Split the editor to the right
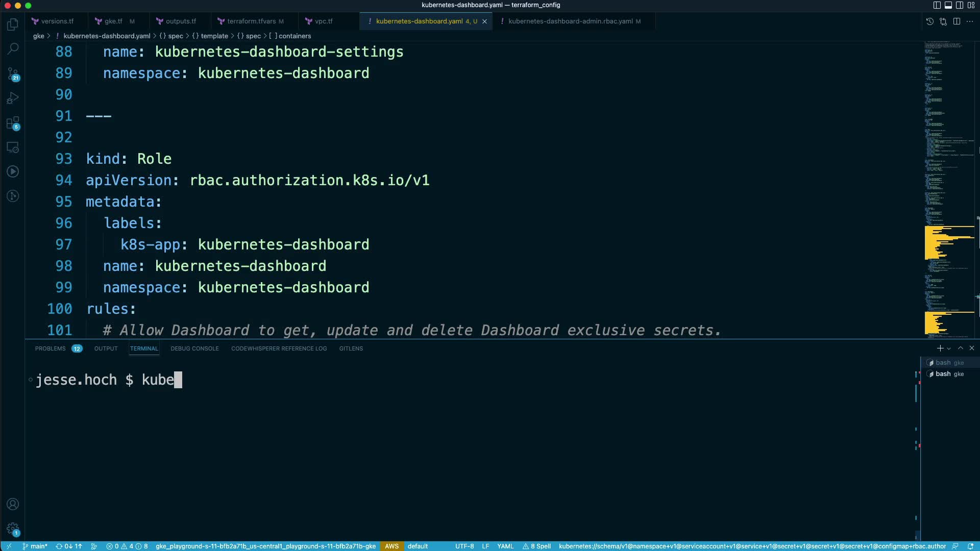This screenshot has width=980, height=551. pyautogui.click(x=957, y=21)
